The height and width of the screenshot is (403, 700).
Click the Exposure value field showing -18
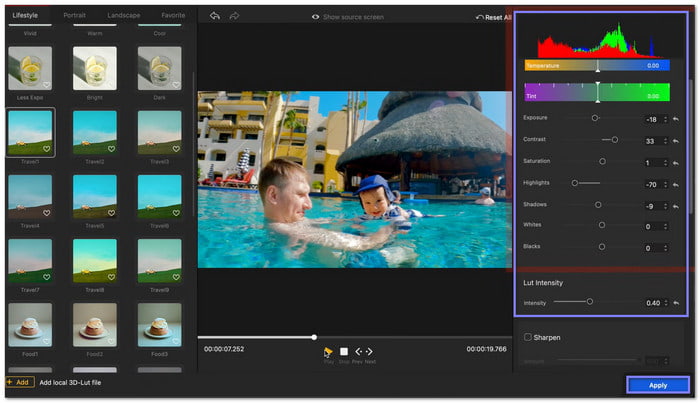pyautogui.click(x=652, y=119)
